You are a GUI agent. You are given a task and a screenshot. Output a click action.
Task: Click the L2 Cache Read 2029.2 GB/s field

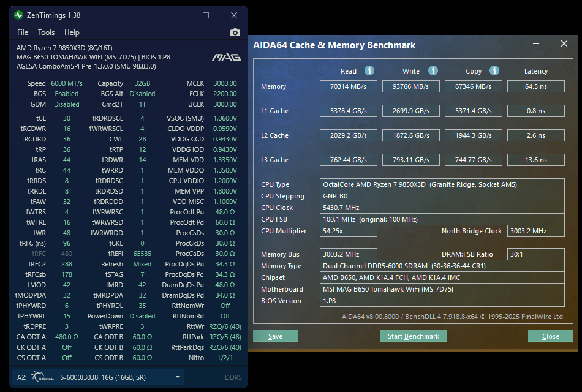[x=348, y=135]
